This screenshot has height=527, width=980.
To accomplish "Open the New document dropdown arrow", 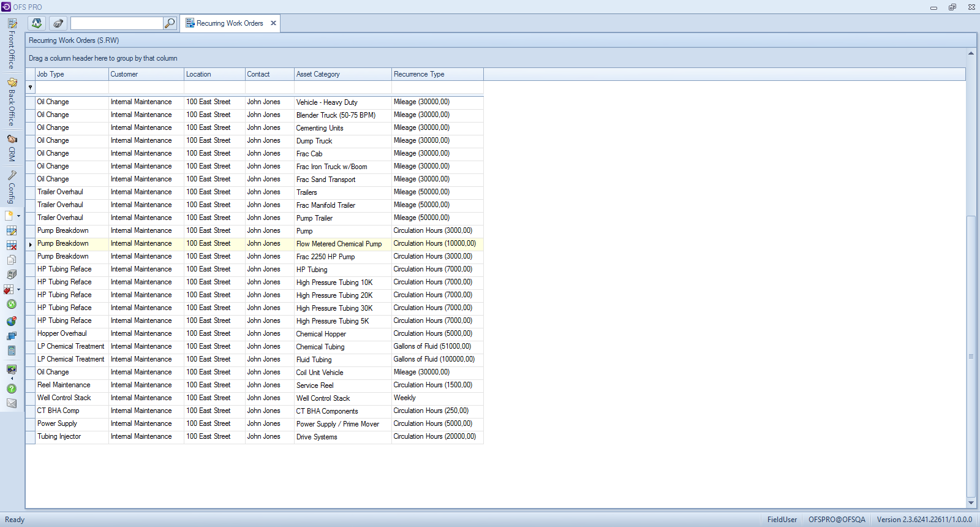I will (18, 216).
